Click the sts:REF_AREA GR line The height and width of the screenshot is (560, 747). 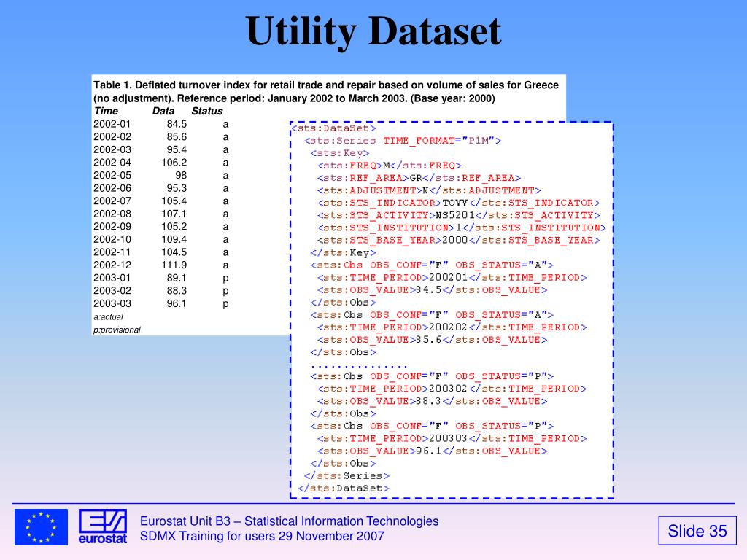pyautogui.click(x=419, y=178)
